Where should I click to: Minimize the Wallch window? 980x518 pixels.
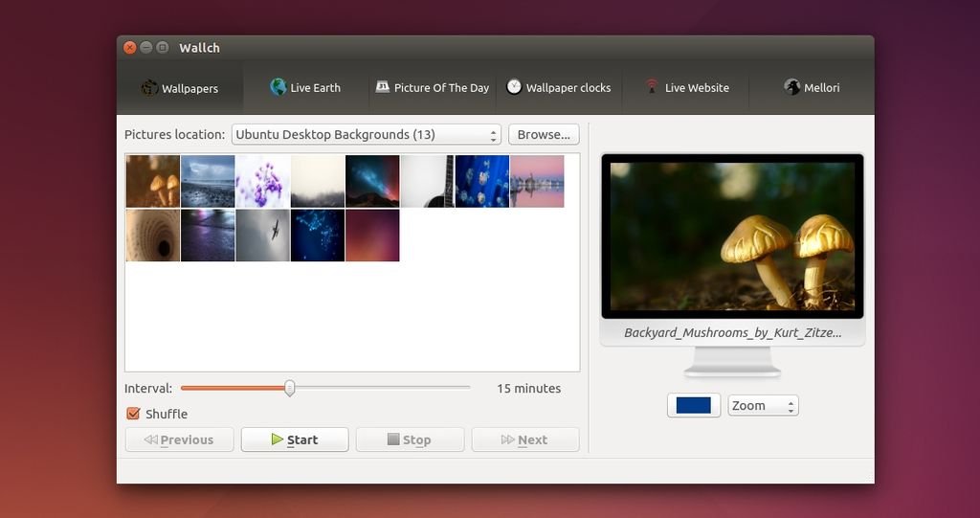[x=146, y=48]
